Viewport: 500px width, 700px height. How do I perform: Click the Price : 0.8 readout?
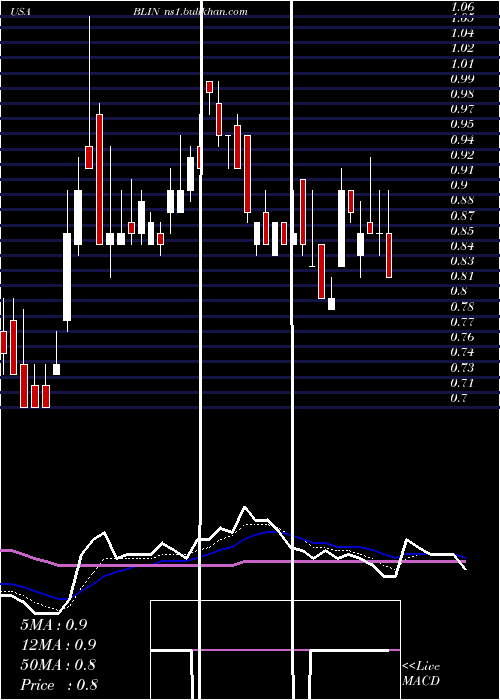click(59, 685)
